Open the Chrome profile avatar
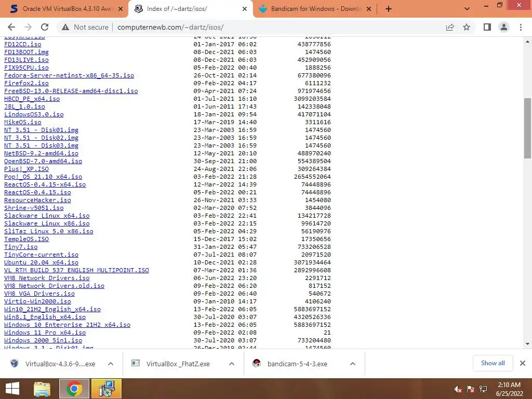Viewport: 532px width, 399px height. click(504, 27)
